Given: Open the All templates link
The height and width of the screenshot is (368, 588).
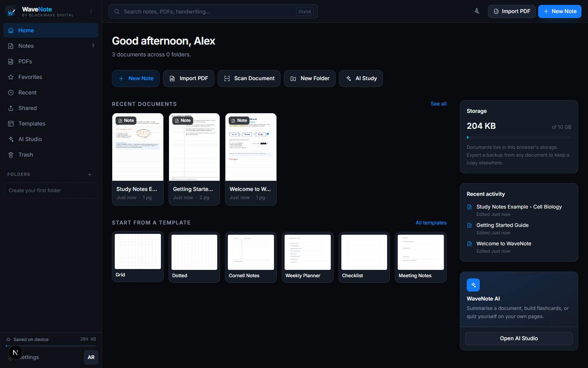Looking at the screenshot, I should tap(431, 223).
